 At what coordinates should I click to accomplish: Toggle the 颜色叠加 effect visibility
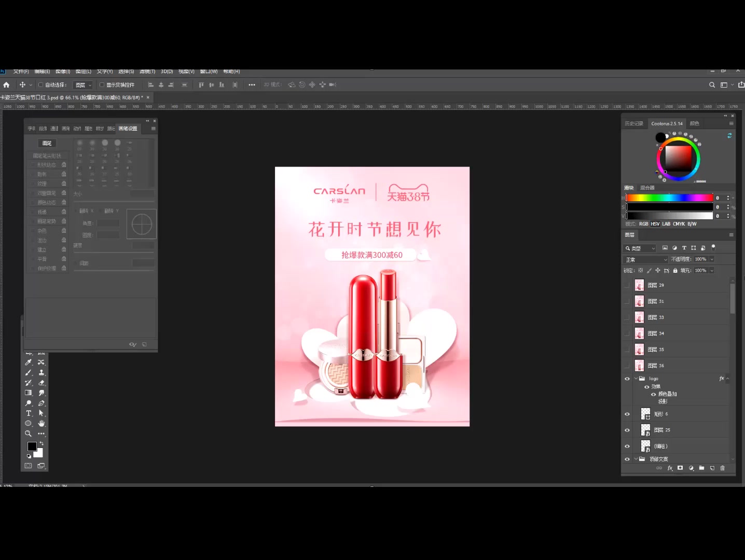(653, 394)
